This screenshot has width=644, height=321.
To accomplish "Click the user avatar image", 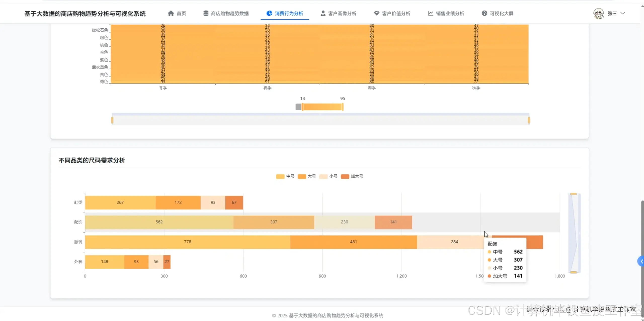I will click(598, 14).
